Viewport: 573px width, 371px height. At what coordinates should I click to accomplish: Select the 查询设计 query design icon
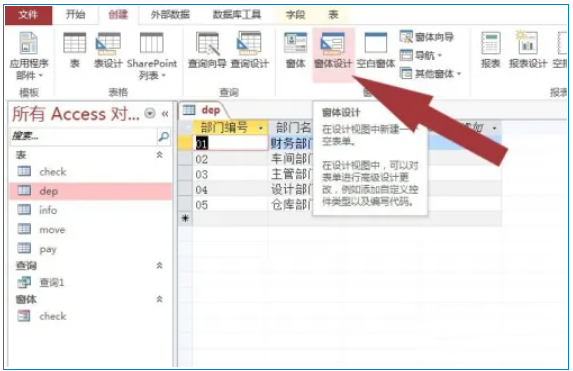point(250,50)
